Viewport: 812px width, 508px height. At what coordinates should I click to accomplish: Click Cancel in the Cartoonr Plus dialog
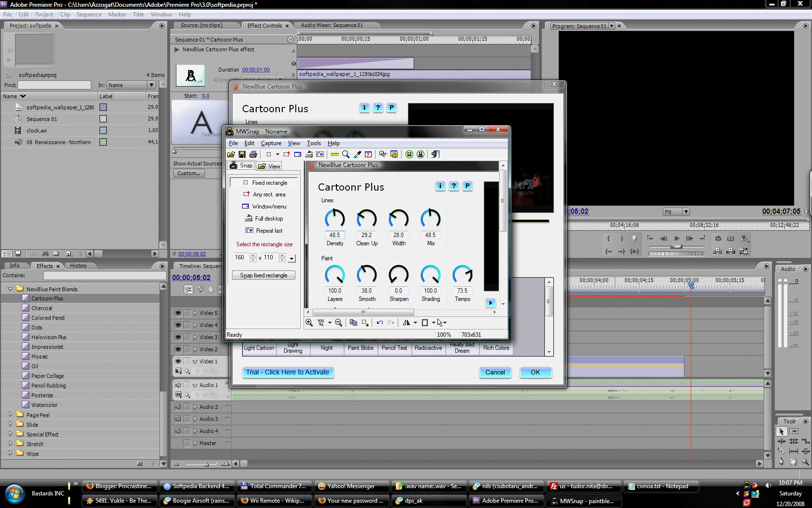pyautogui.click(x=495, y=372)
